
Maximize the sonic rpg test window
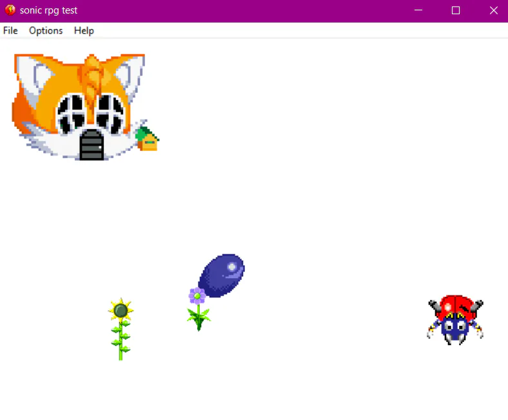pos(456,10)
